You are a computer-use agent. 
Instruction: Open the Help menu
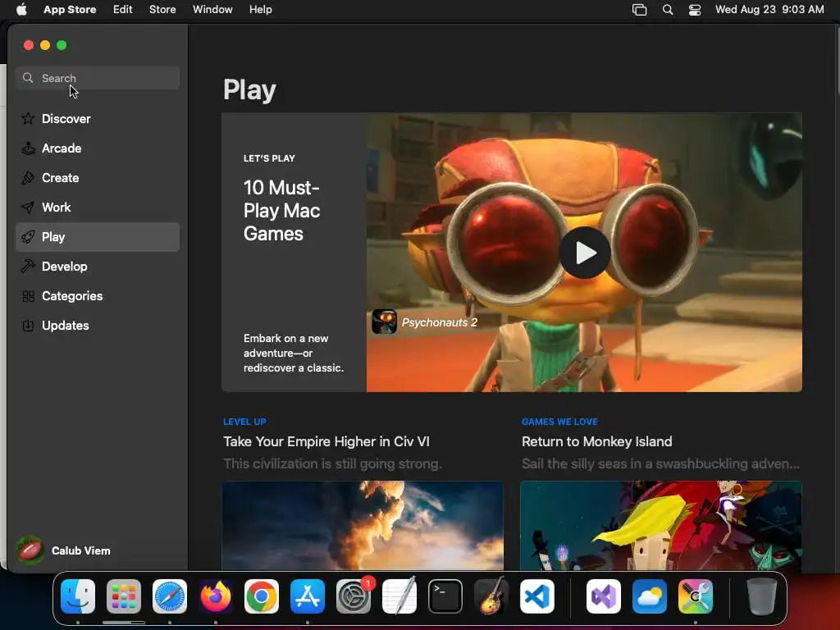(260, 9)
